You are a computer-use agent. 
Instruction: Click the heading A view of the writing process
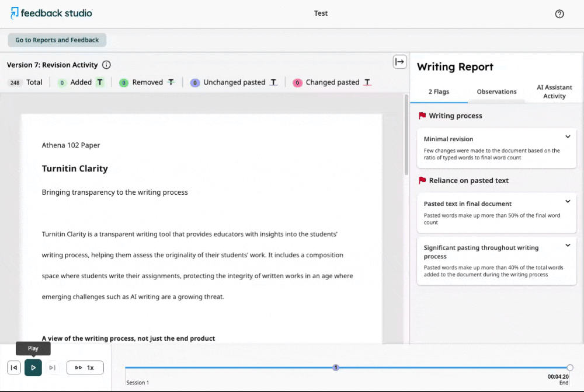pos(128,338)
